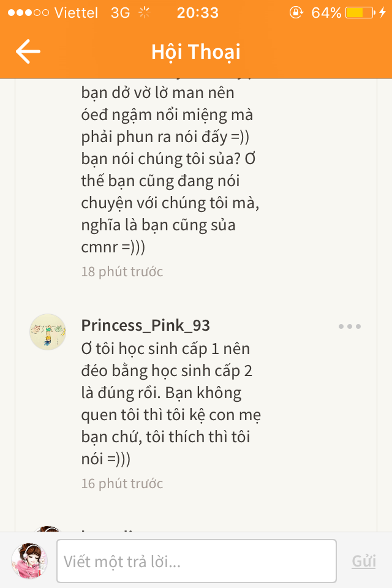Viewport: 392px width, 588px height.
Task: Tap the charging bolt icon
Action: click(383, 12)
